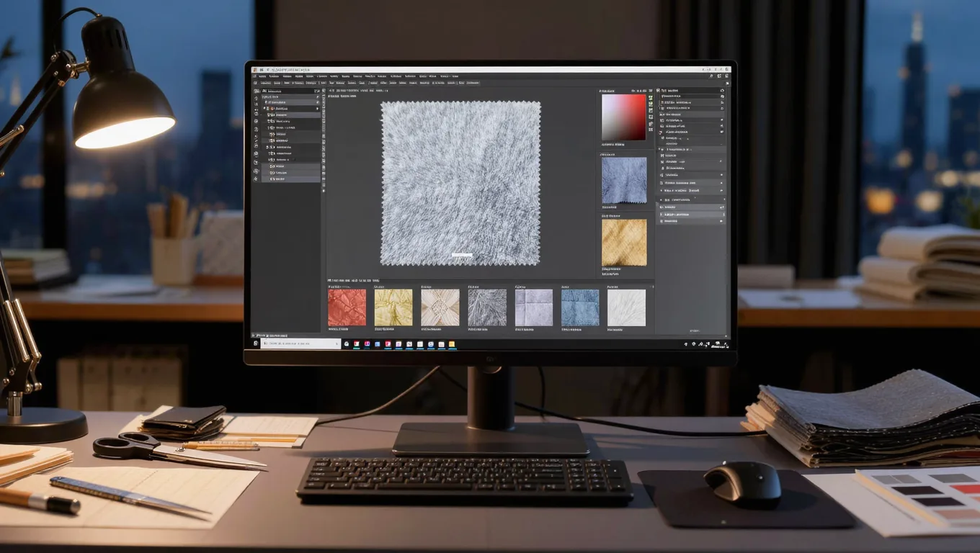The image size is (980, 553).
Task: Open the Windows Start button
Action: click(255, 344)
